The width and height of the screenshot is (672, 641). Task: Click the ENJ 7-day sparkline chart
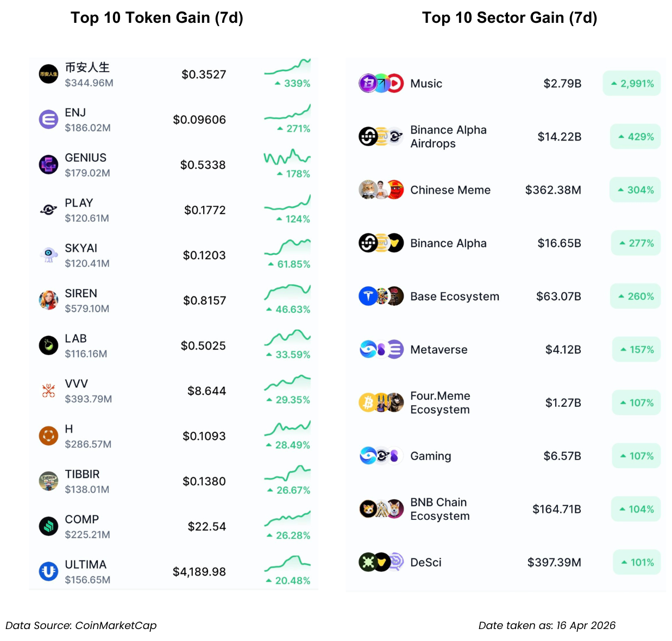click(287, 112)
